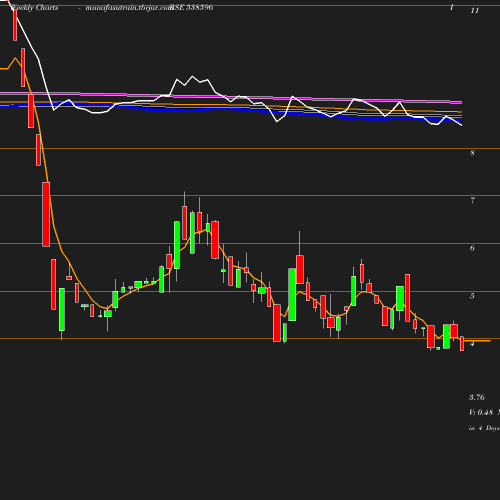Click the price axis label 7
Image resolution: width=500 pixels, height=500 pixels.
coord(472,200)
